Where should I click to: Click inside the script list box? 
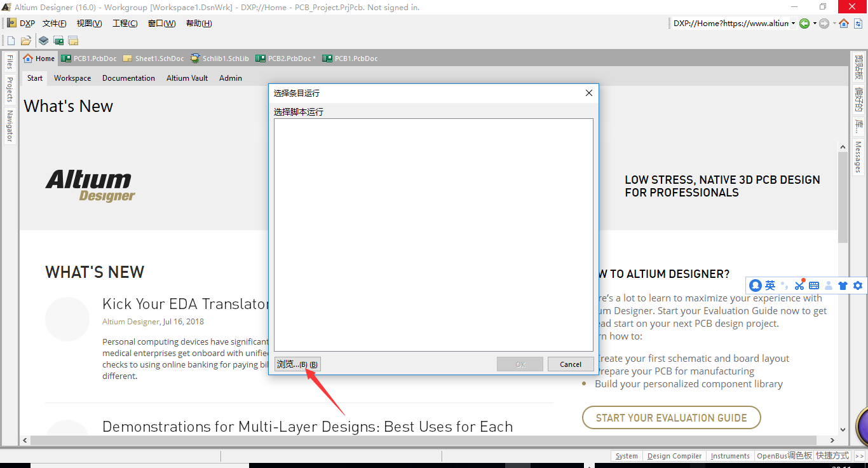[x=433, y=235]
